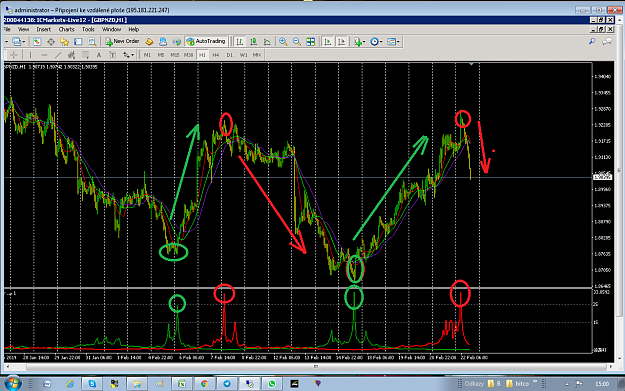Expand the Indicators dropdown arrow
This screenshot has width=625, height=391.
364,41
